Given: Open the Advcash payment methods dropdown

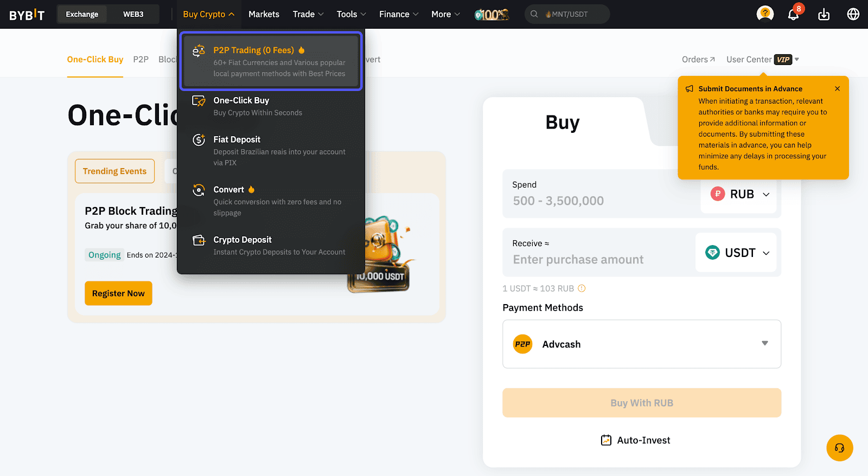Looking at the screenshot, I should click(x=765, y=344).
